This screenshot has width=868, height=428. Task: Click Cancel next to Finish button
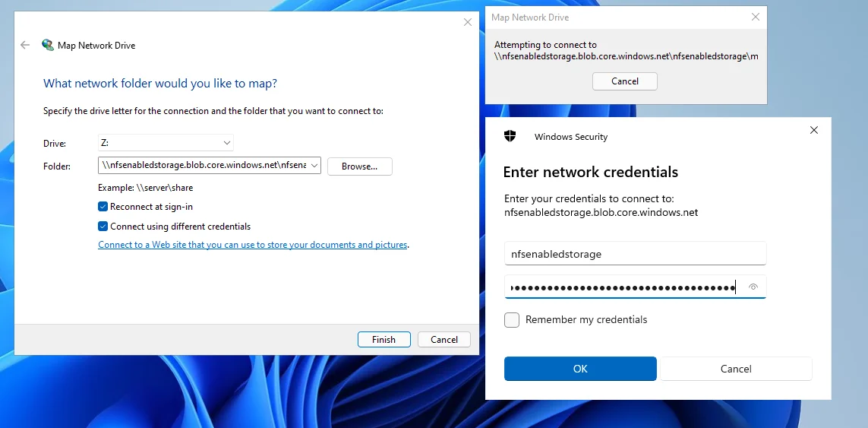tap(444, 339)
